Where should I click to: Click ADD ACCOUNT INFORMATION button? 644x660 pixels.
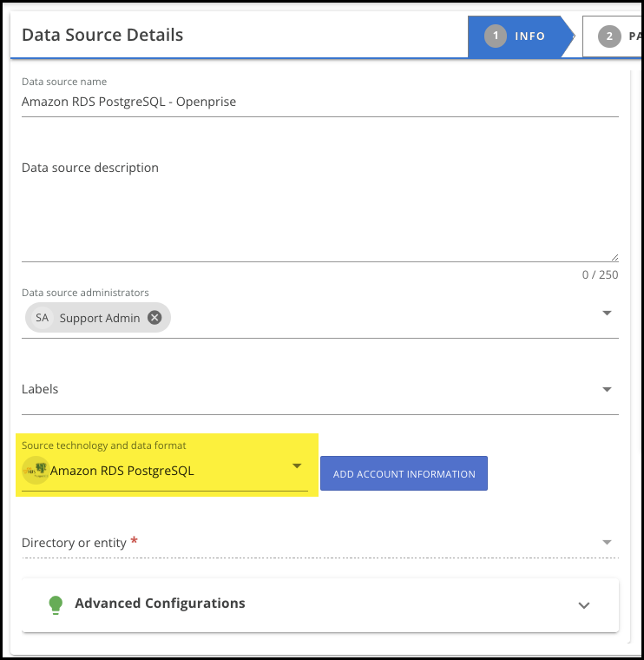404,473
